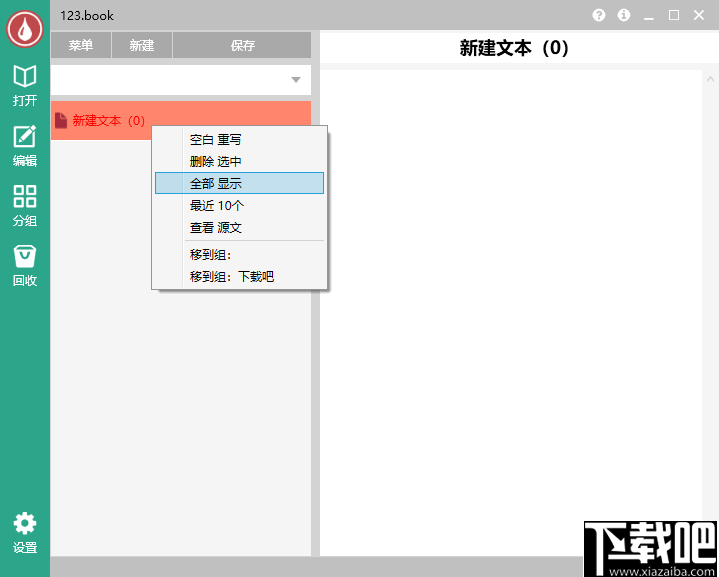Maximize the application window
Image resolution: width=719 pixels, height=577 pixels.
(x=674, y=15)
